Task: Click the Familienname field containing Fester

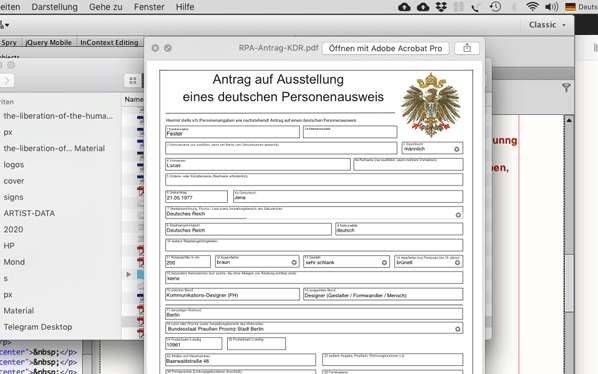Action: pyautogui.click(x=232, y=132)
